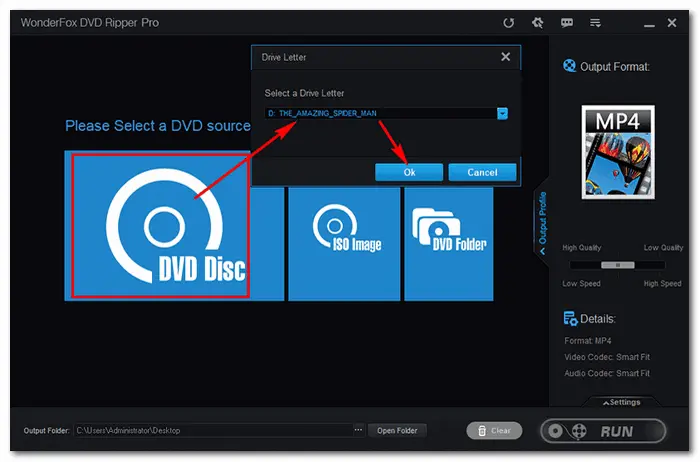This screenshot has width=700, height=462.
Task: Click the 'Video Codec: Smart Fit' text
Action: point(607,357)
